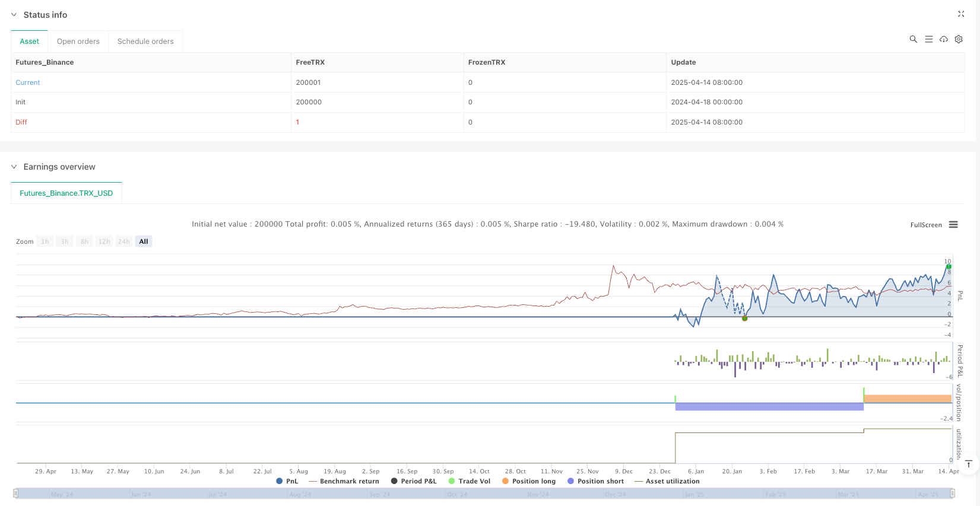
Task: Click the FullScreen chart button
Action: [x=926, y=225]
